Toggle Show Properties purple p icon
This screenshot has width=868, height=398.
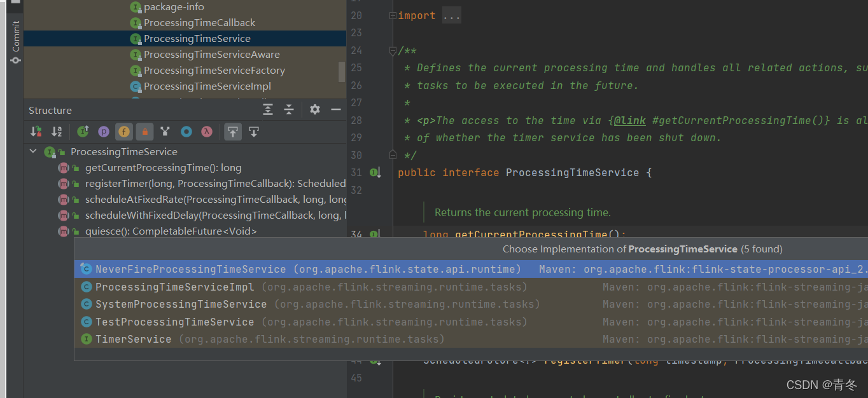[103, 132]
